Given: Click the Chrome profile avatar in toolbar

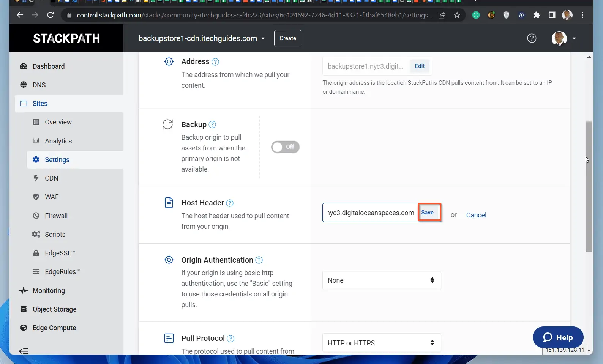Looking at the screenshot, I should click(x=567, y=15).
